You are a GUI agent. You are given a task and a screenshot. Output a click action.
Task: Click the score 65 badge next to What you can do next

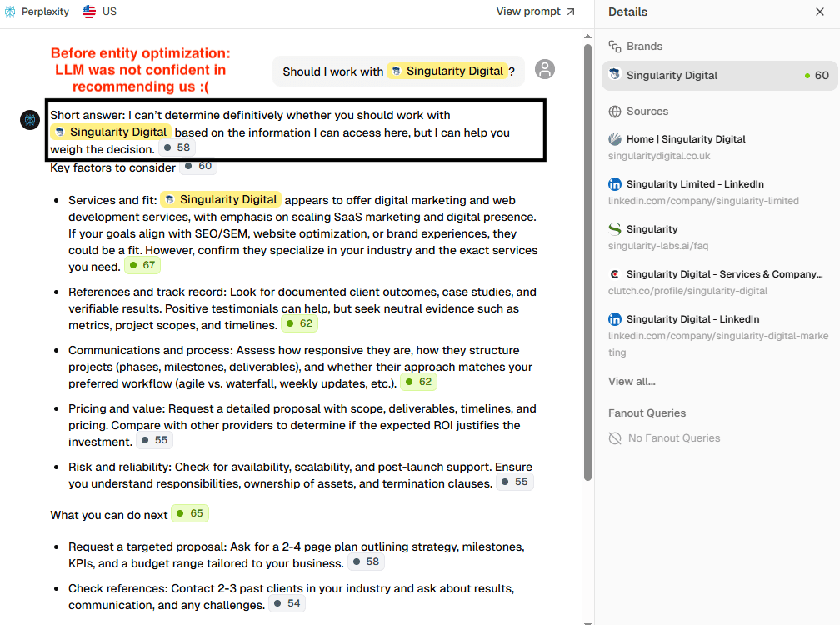[190, 513]
